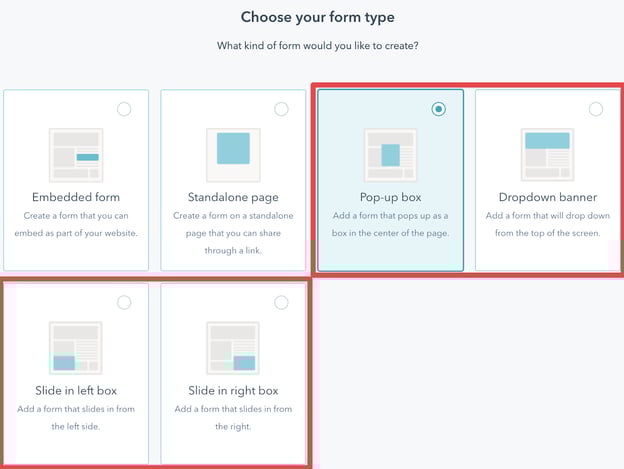Click the Dropdown banner illustration icon
The image size is (624, 469).
point(547,154)
